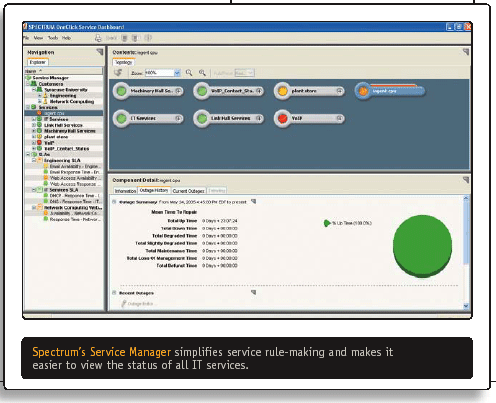Select agent cpu in the Services tree
Image resolution: width=496 pixels, height=403 pixels.
[x=54, y=113]
